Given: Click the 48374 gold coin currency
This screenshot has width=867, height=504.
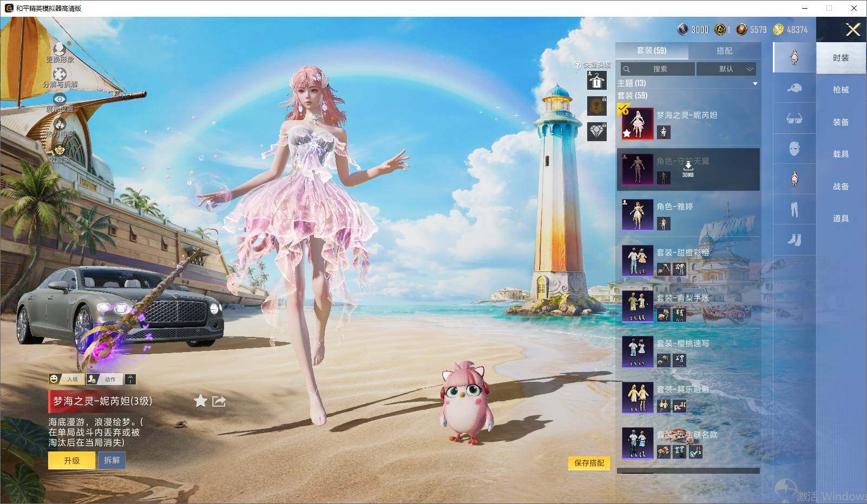Looking at the screenshot, I should pos(790,30).
